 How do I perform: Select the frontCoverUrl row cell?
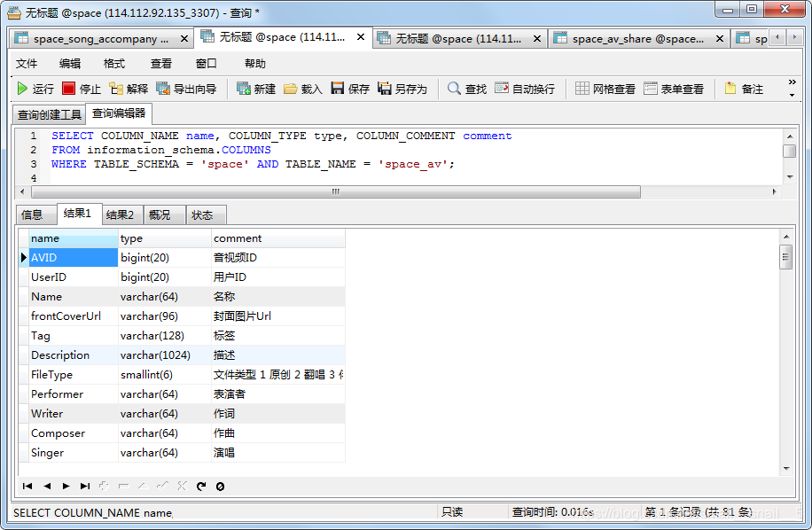click(x=74, y=316)
